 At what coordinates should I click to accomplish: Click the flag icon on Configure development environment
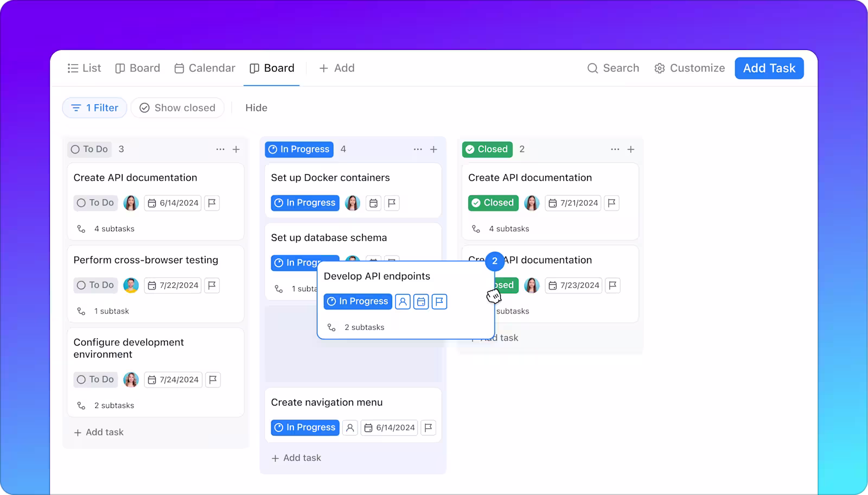tap(213, 379)
